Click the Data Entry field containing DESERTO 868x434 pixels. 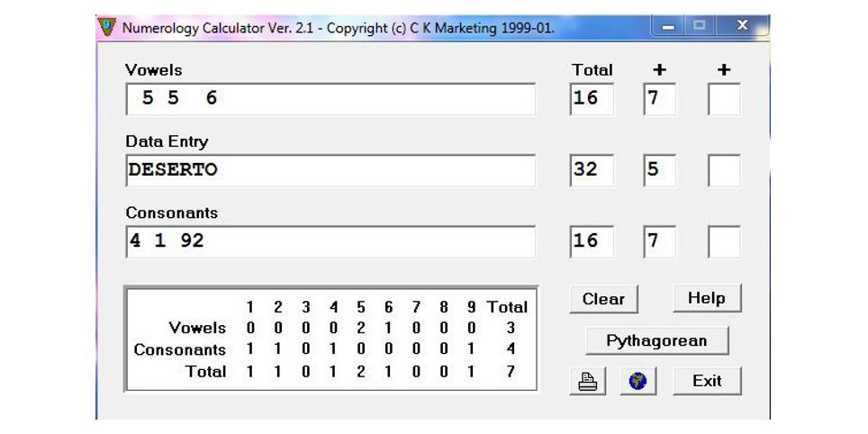[x=330, y=170]
